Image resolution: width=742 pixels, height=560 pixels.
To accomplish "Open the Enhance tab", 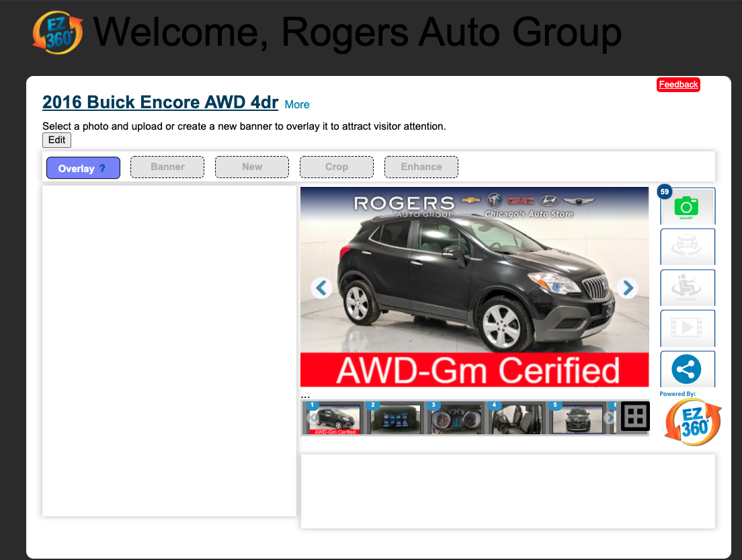I will (421, 167).
